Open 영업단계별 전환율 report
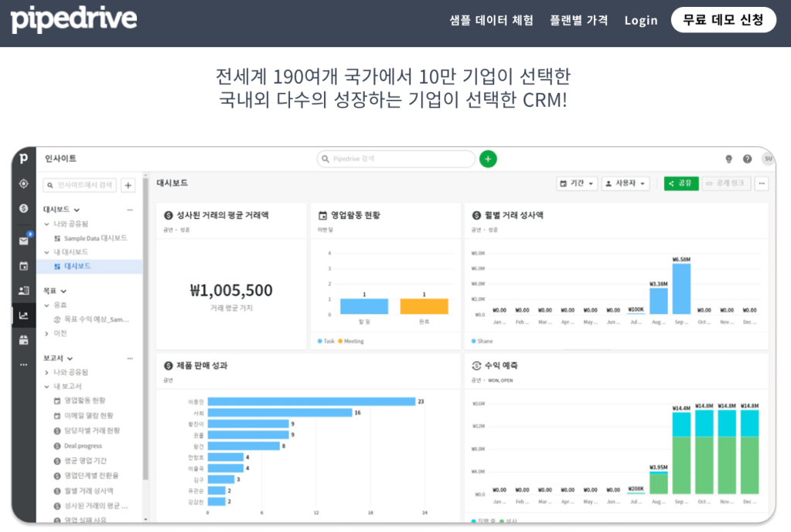Image resolution: width=791 pixels, height=532 pixels. tap(86, 476)
